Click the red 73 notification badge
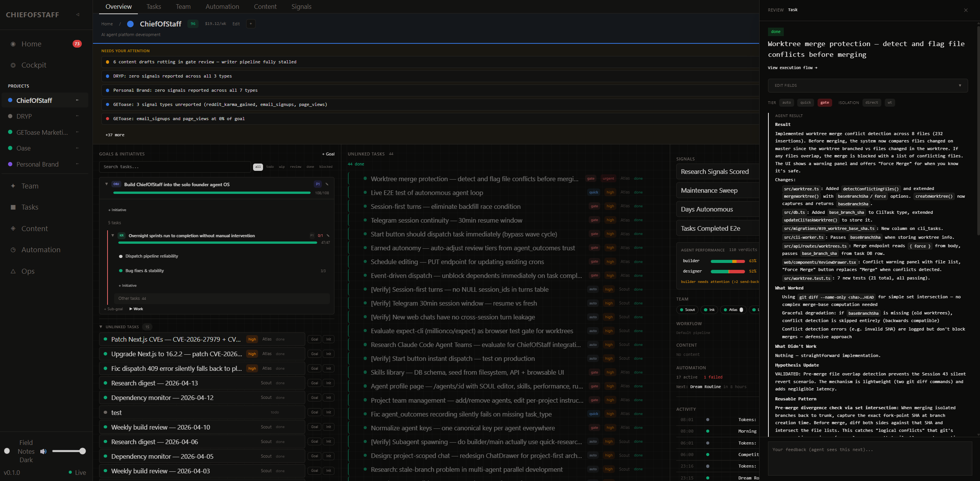Image resolution: width=980 pixels, height=481 pixels. click(77, 44)
